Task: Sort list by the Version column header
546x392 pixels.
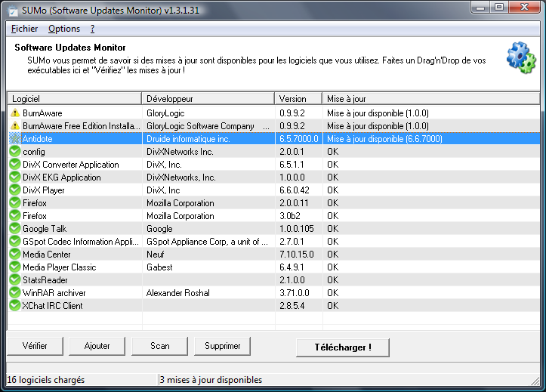Action: click(298, 99)
